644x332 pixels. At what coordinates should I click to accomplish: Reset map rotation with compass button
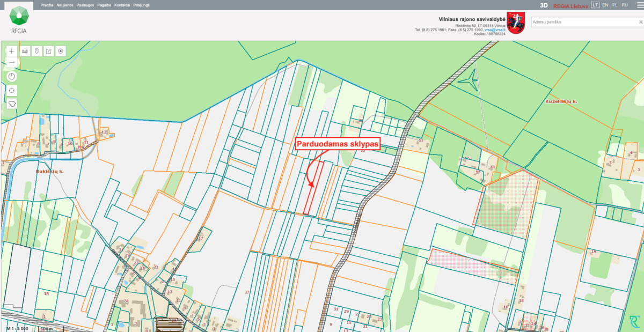pos(12,77)
